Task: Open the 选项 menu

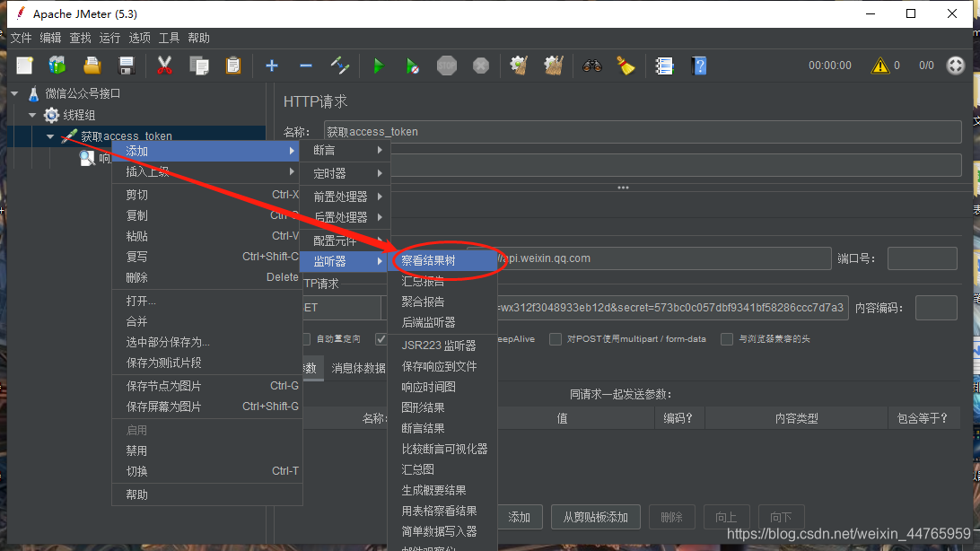Action: [x=139, y=38]
